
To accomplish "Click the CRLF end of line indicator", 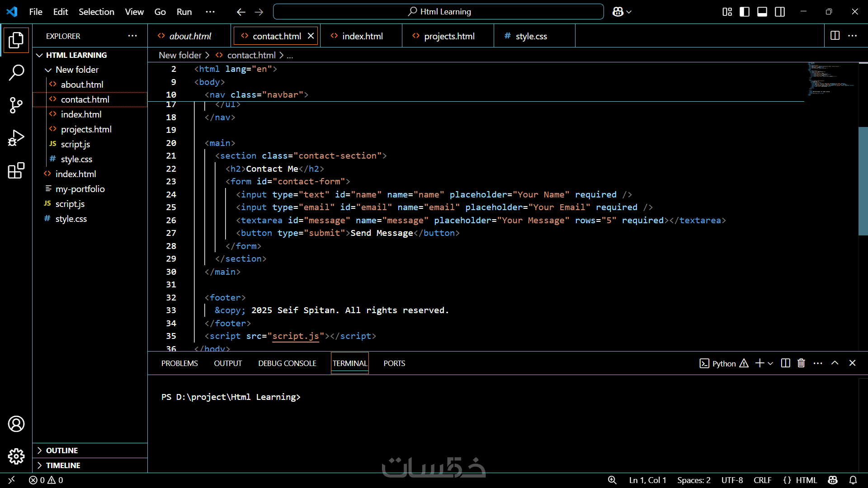I will tap(762, 480).
